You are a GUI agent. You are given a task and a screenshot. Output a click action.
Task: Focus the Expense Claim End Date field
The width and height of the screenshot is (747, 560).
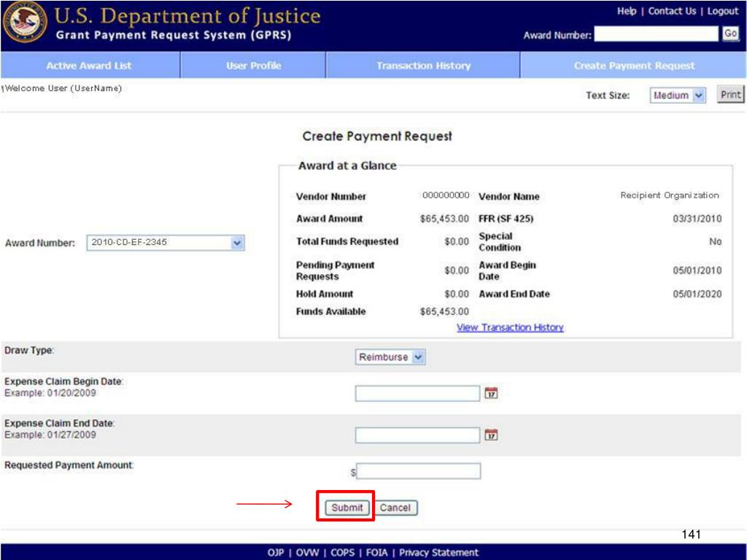pos(417,435)
